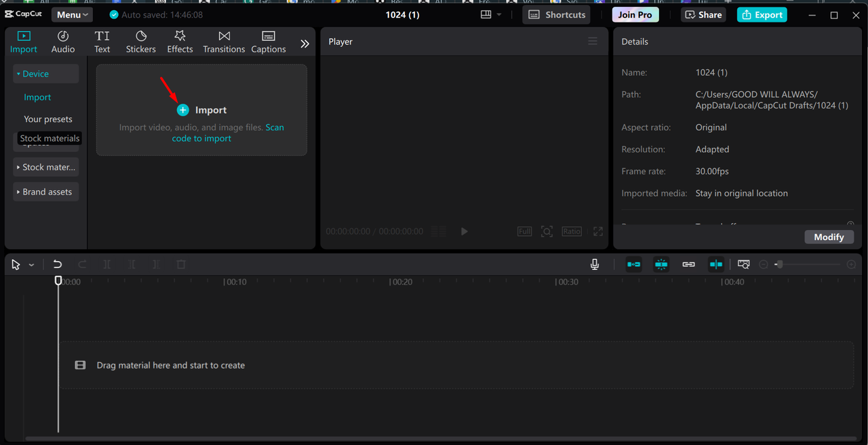Open the Shortcuts panel
Screen dimensions: 868x445
pos(556,14)
